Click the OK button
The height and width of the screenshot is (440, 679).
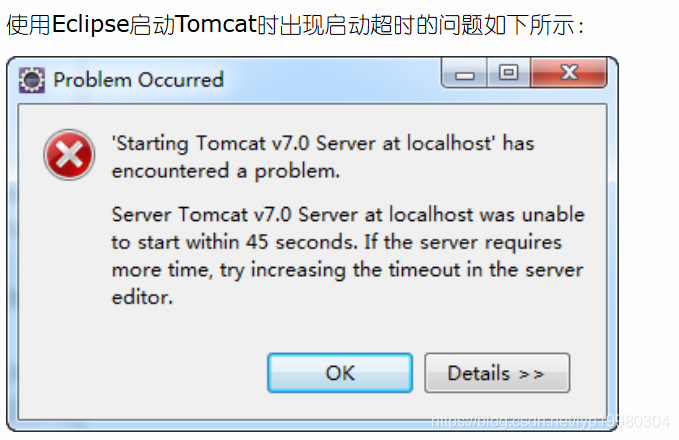[340, 373]
